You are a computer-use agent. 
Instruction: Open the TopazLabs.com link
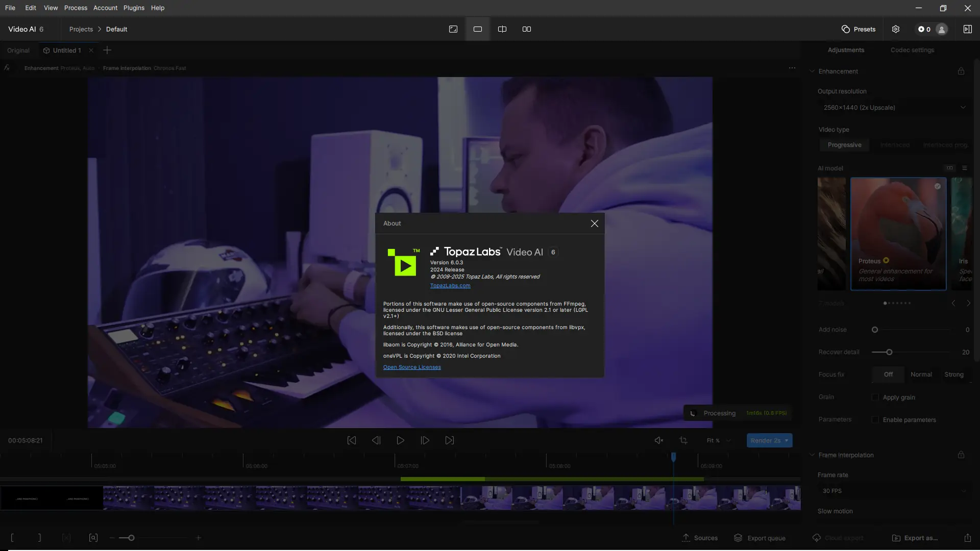coord(450,286)
